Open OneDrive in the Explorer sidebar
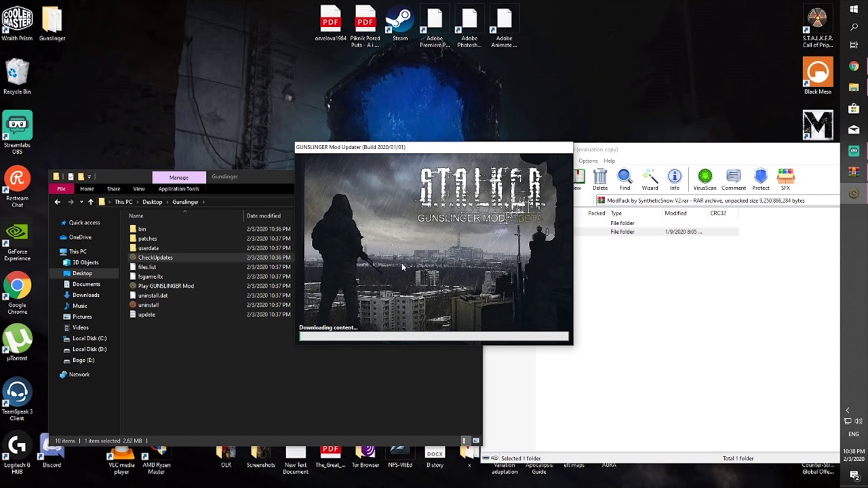868x488 pixels. (79, 237)
